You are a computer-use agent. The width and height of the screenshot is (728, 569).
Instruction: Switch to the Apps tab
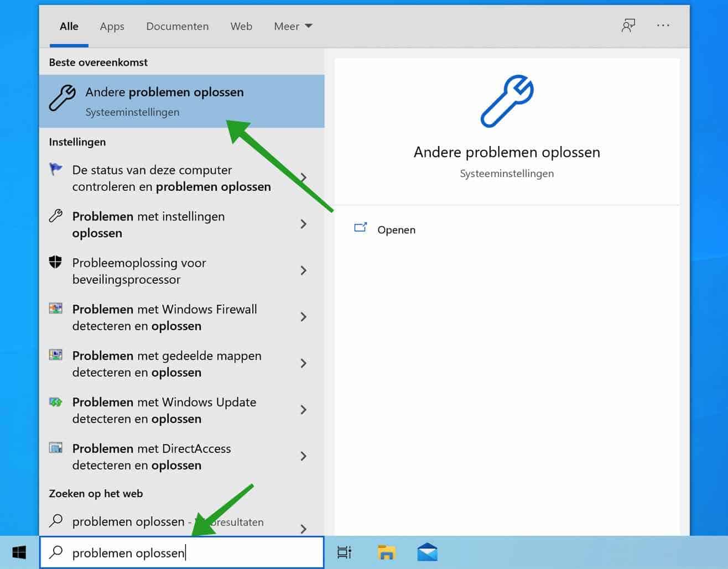[x=112, y=26]
